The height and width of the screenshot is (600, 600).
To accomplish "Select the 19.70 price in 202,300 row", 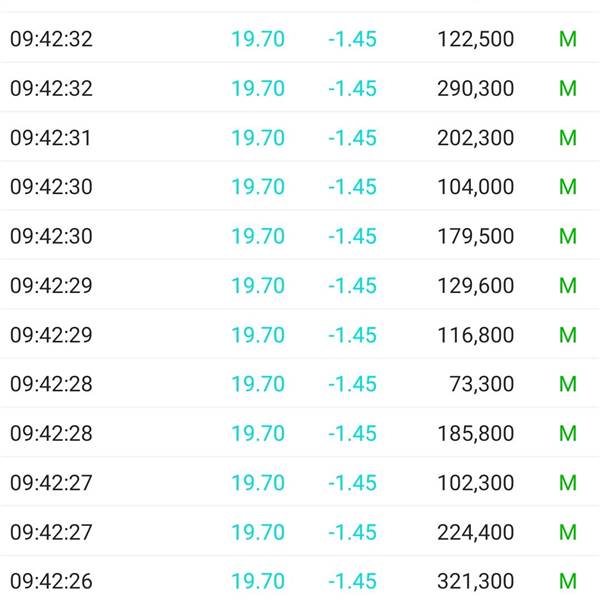I will (x=258, y=138).
